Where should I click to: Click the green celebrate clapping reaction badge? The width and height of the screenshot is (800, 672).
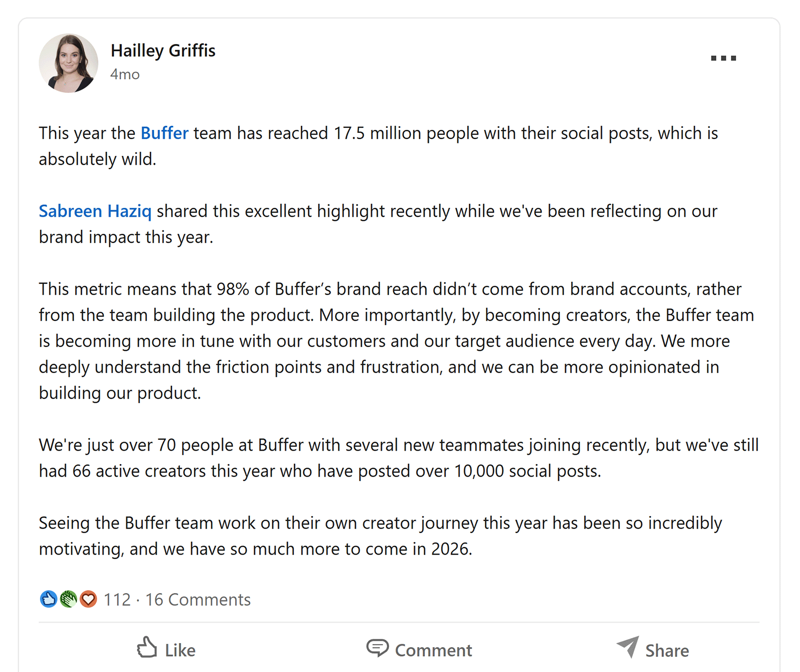pyautogui.click(x=68, y=599)
